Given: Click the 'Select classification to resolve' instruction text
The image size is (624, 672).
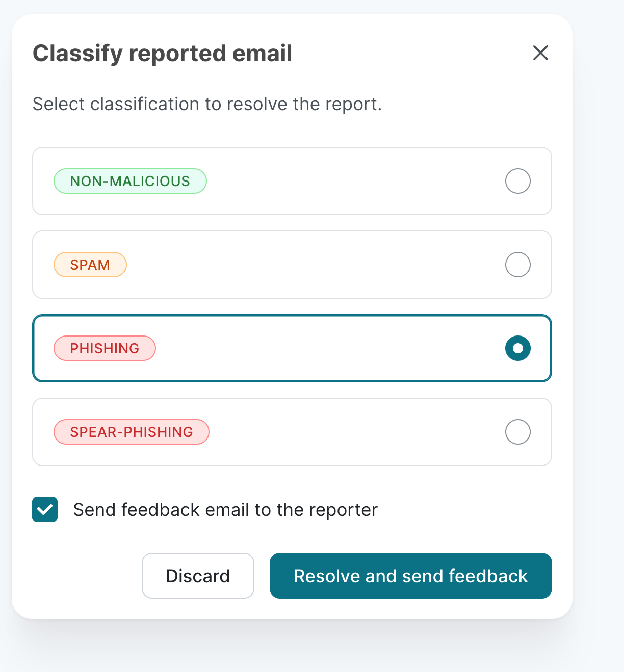Looking at the screenshot, I should point(207,104).
